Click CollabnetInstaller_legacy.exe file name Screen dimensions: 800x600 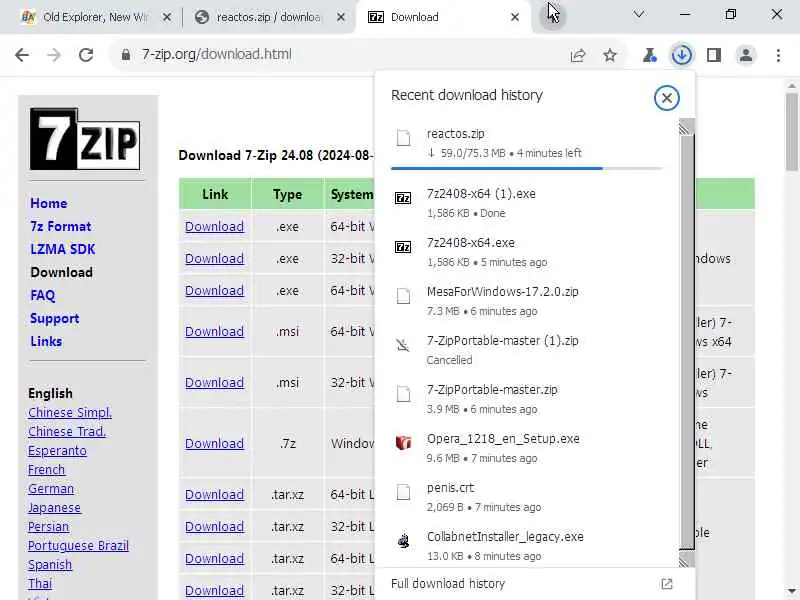point(505,537)
